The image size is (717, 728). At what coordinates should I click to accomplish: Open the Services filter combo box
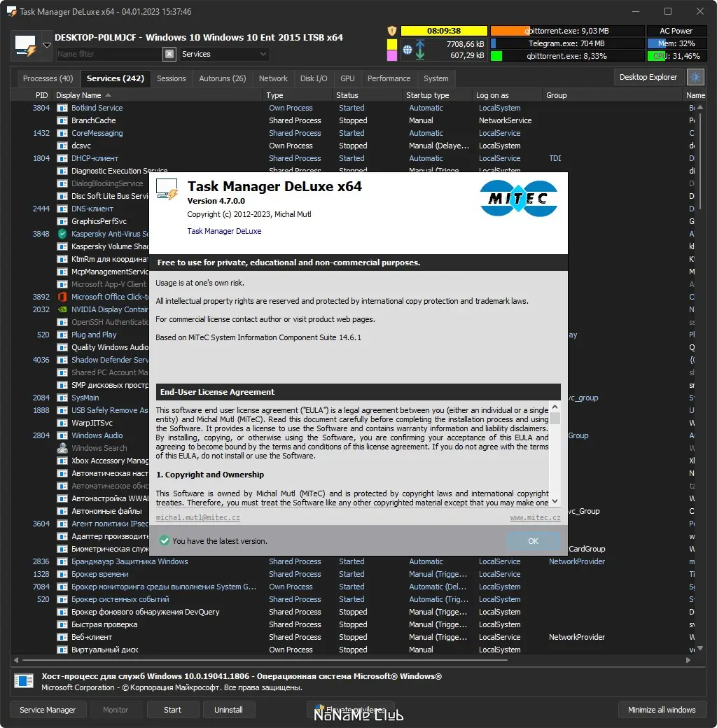pos(224,54)
